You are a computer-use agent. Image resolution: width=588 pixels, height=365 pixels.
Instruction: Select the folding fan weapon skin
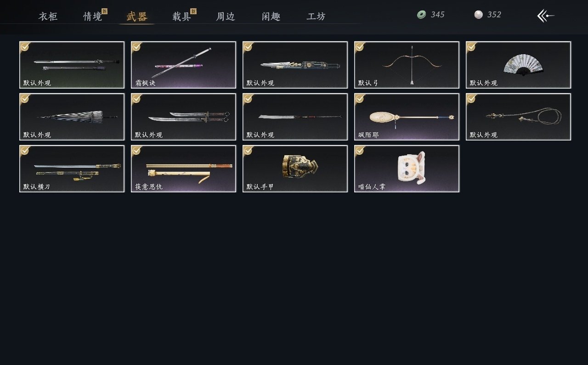[518, 65]
